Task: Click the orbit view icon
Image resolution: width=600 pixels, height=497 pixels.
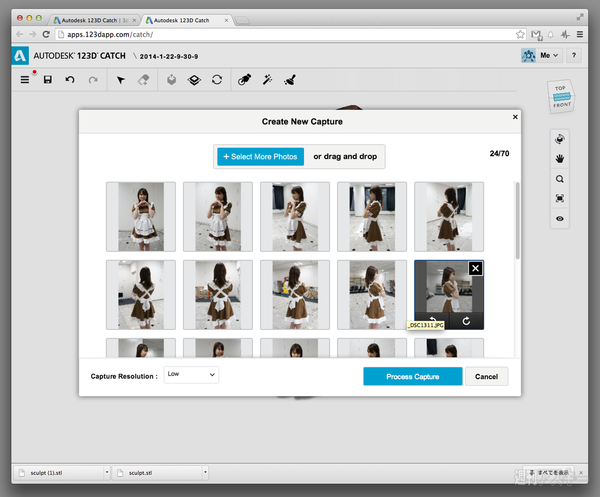Action: pos(559,139)
